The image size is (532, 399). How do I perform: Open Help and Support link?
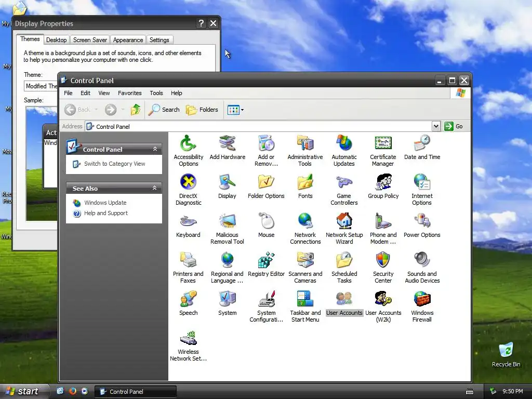tap(106, 213)
